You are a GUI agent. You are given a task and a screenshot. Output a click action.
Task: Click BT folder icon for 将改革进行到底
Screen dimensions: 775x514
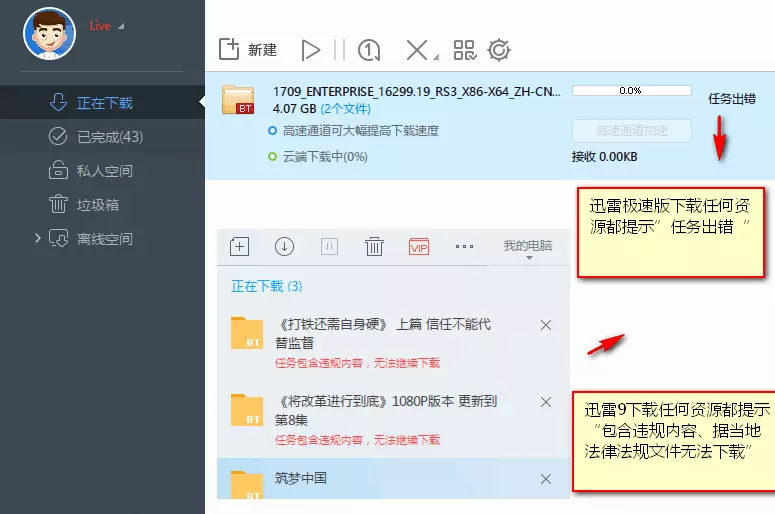click(247, 410)
